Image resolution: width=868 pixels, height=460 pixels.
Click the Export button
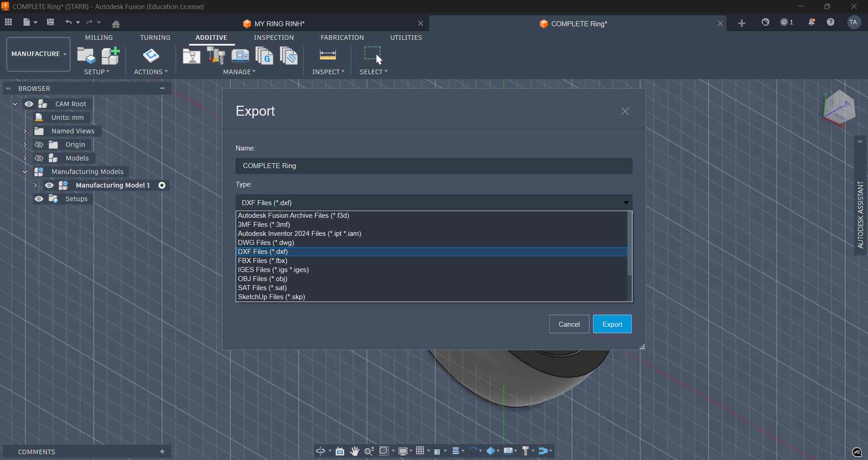coord(612,324)
